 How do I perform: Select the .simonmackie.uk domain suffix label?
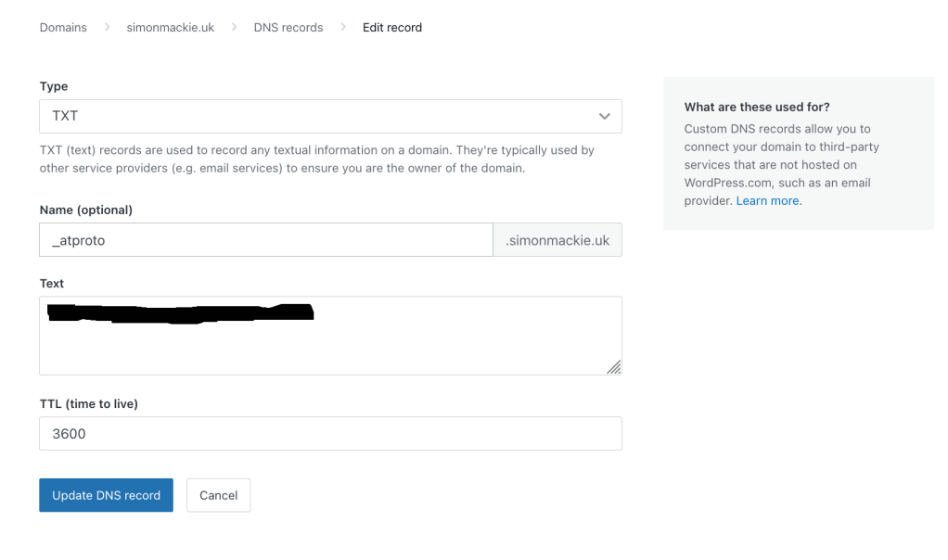(x=557, y=239)
